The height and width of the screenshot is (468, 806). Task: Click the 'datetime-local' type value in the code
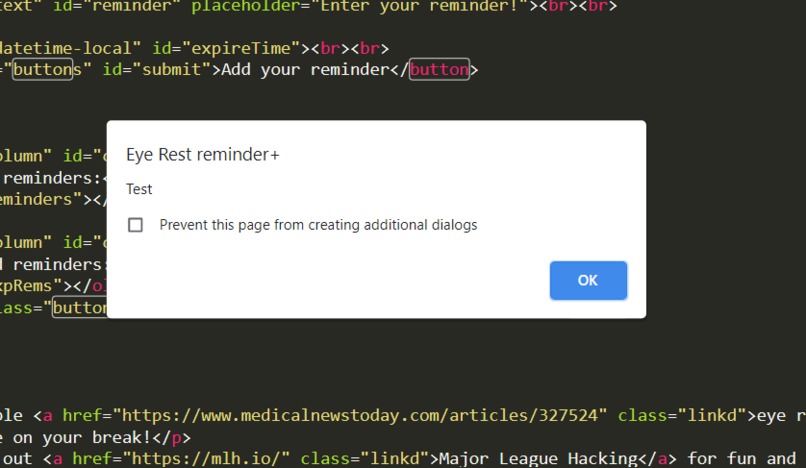(65, 48)
